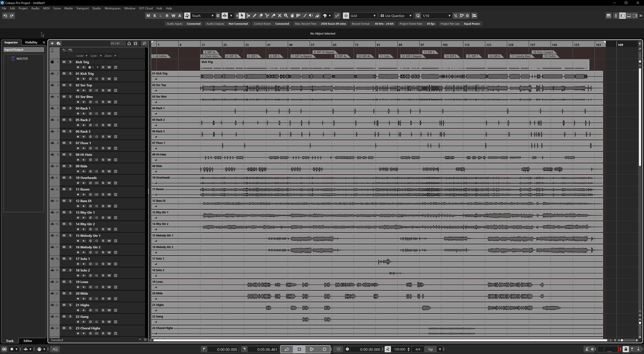This screenshot has height=354, width=644.
Task: Select the Eraser tool in the toolbar
Action: click(261, 16)
